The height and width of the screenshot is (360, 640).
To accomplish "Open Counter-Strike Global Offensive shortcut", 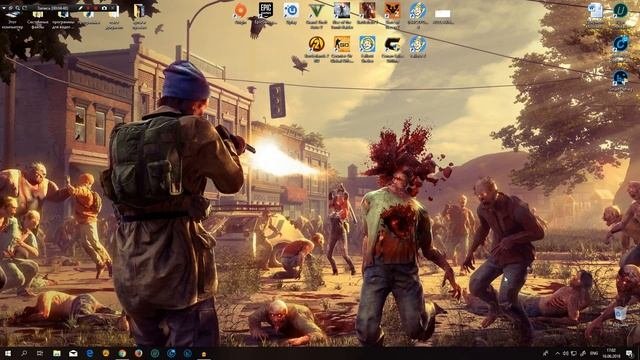I will click(342, 49).
